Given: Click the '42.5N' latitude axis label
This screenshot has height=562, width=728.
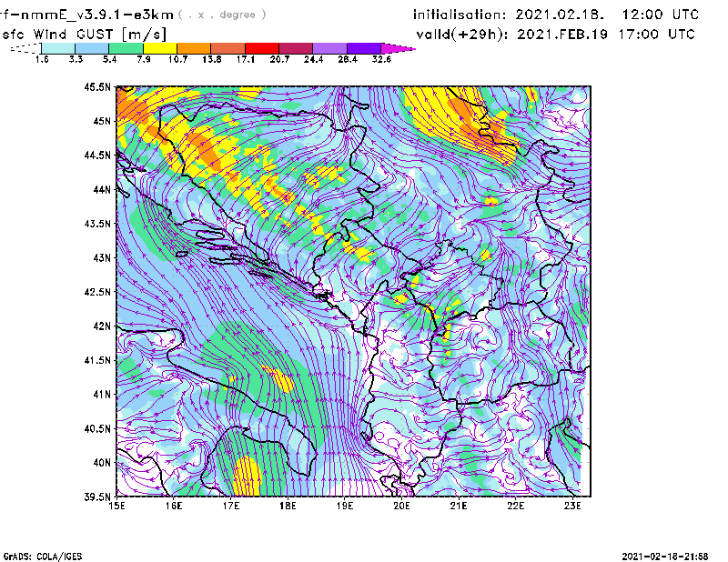Looking at the screenshot, I should pyautogui.click(x=97, y=292).
